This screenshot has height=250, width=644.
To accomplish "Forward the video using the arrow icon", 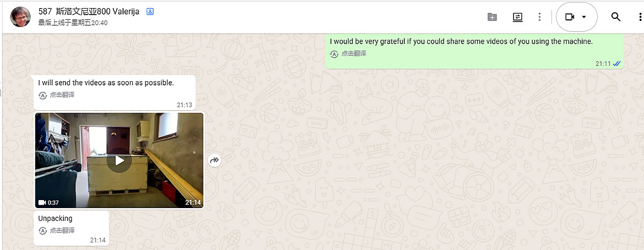I will coord(214,160).
